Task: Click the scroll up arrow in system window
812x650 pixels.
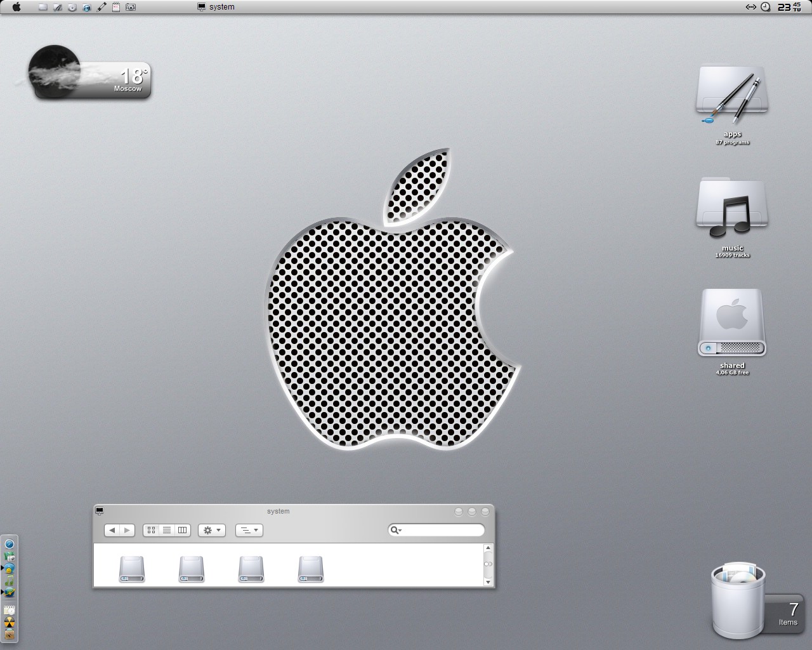Action: (488, 548)
